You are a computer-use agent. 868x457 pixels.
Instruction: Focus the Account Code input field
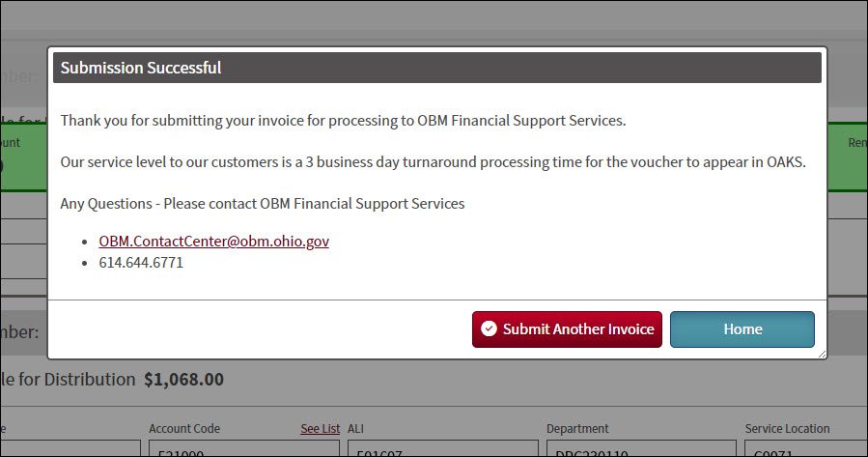(244, 449)
